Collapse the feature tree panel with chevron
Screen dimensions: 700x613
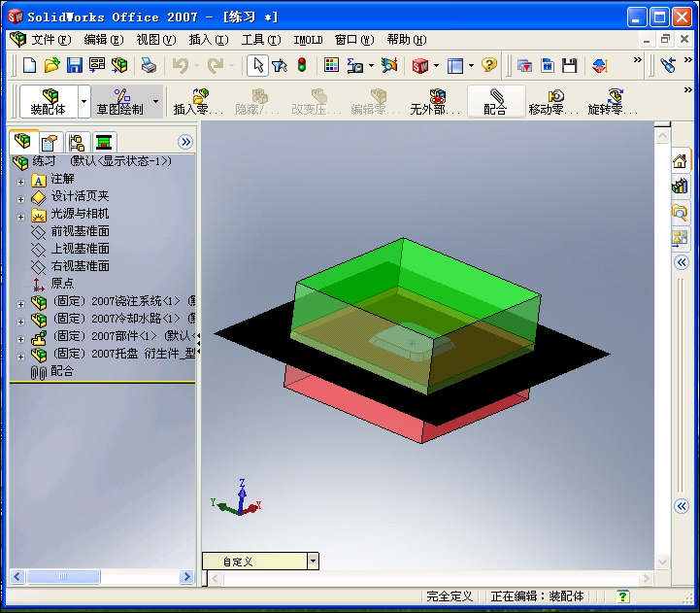tap(185, 142)
